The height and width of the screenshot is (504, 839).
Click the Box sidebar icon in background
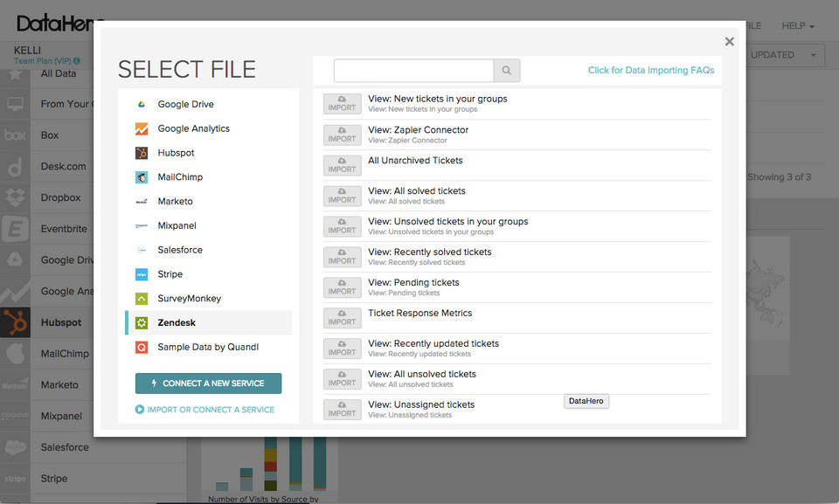coord(15,135)
